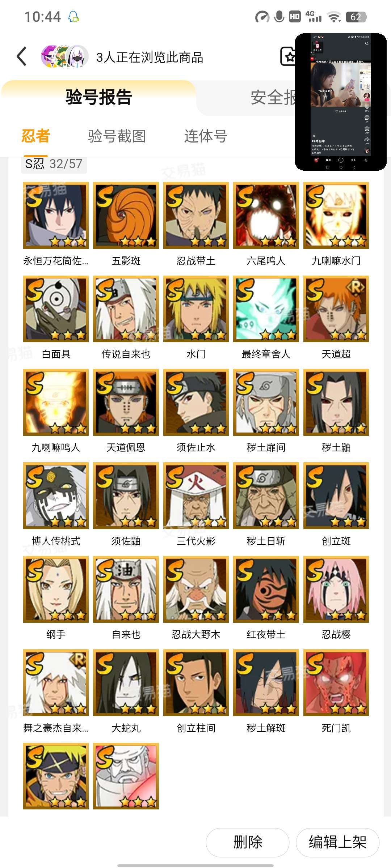391x868 pixels.
Task: Click the S忍 32/57 count label
Action: coord(54,164)
